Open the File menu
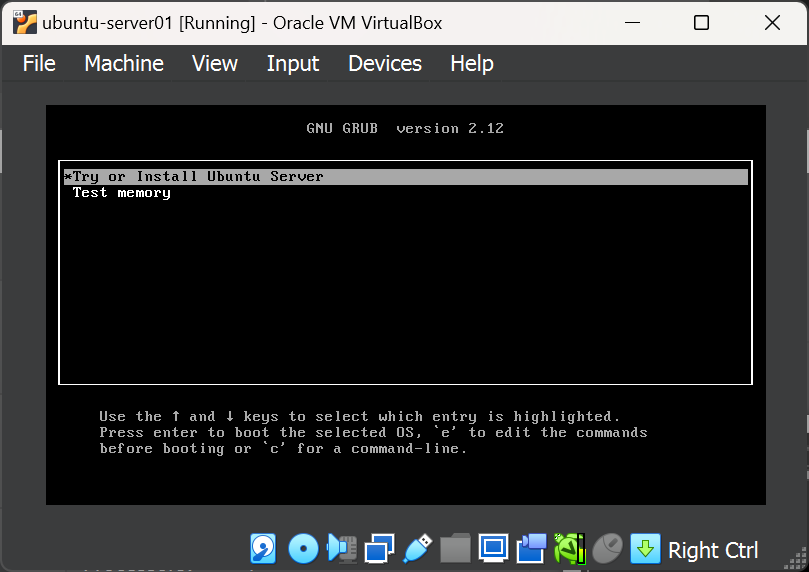The height and width of the screenshot is (572, 809). click(39, 63)
